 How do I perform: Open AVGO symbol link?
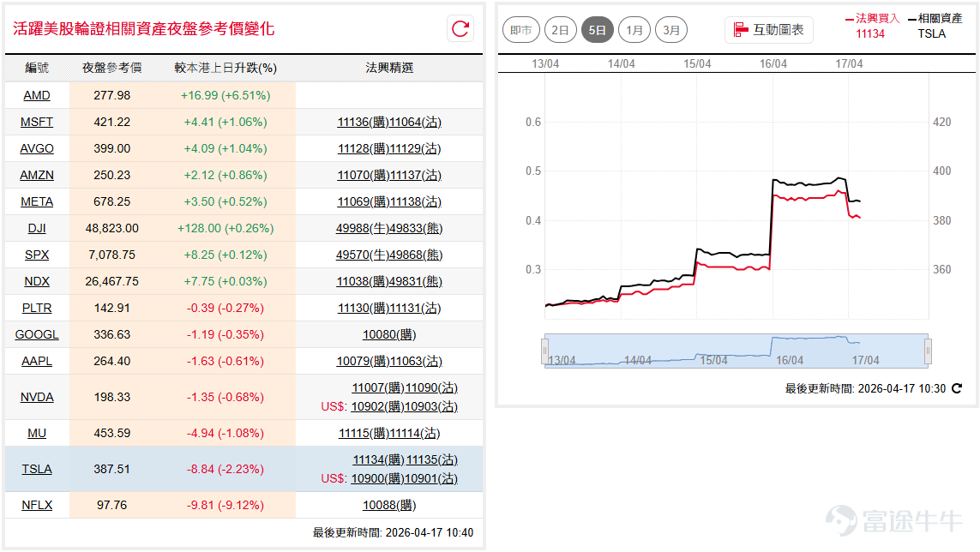(x=37, y=149)
